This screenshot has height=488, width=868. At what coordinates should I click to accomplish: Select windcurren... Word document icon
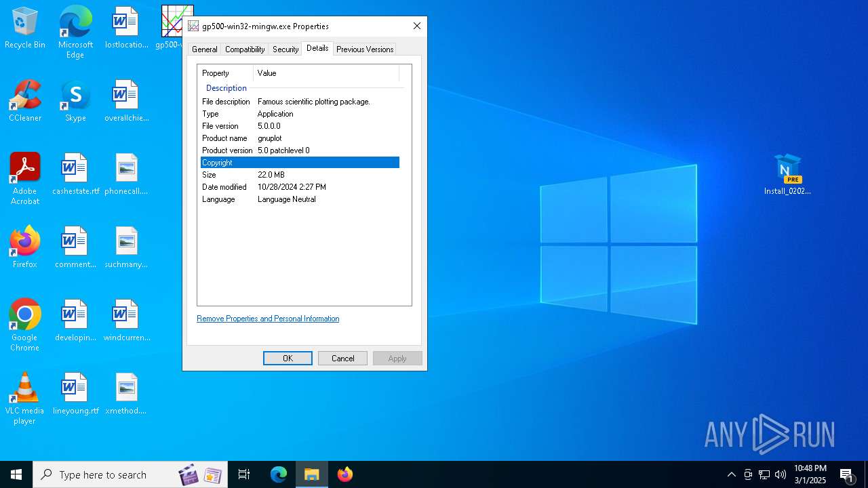[126, 321]
